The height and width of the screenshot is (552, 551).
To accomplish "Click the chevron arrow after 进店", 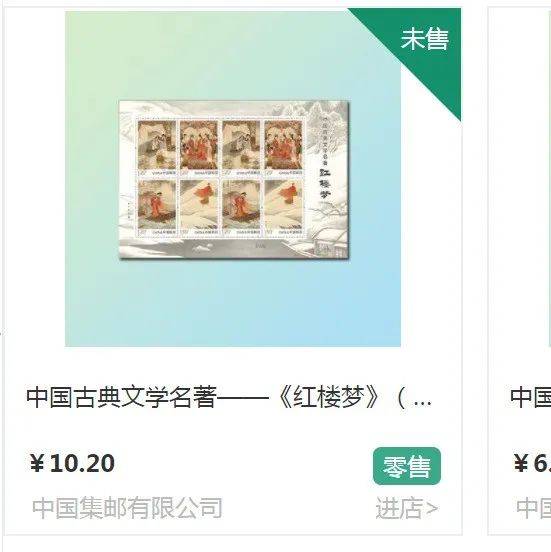I will click(433, 509).
